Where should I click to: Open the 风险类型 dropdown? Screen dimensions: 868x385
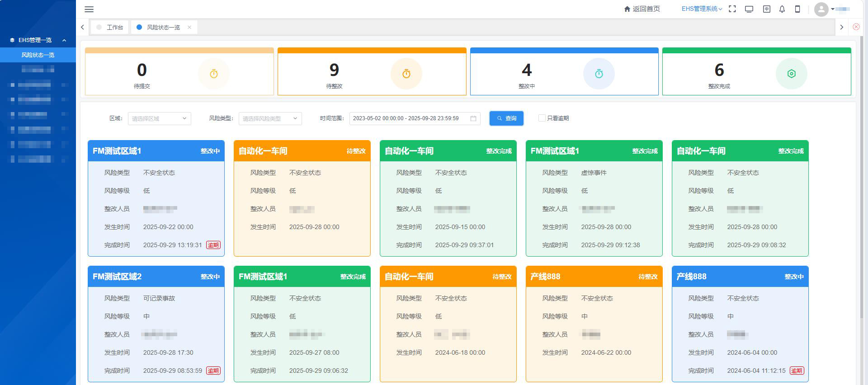[x=270, y=118]
